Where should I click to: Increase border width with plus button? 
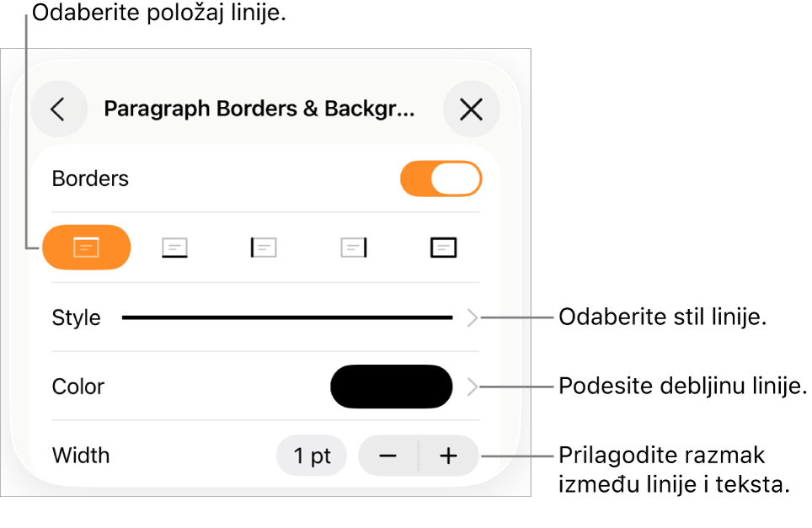tap(448, 456)
